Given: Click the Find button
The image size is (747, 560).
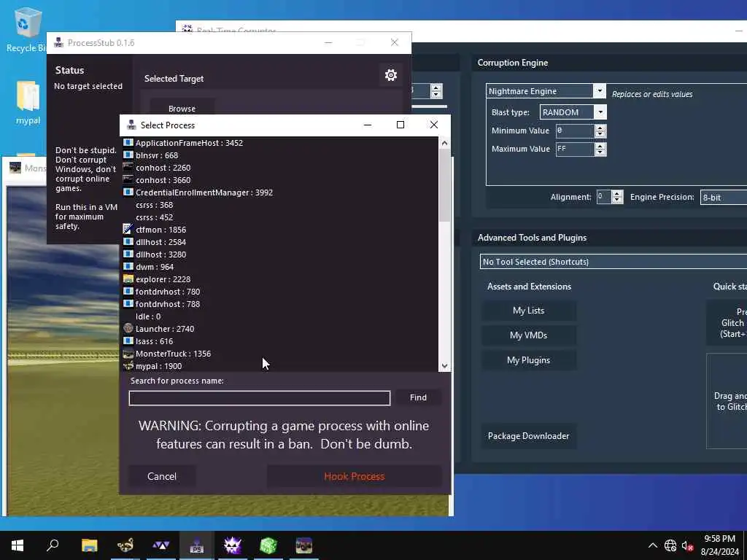Looking at the screenshot, I should pyautogui.click(x=418, y=397).
